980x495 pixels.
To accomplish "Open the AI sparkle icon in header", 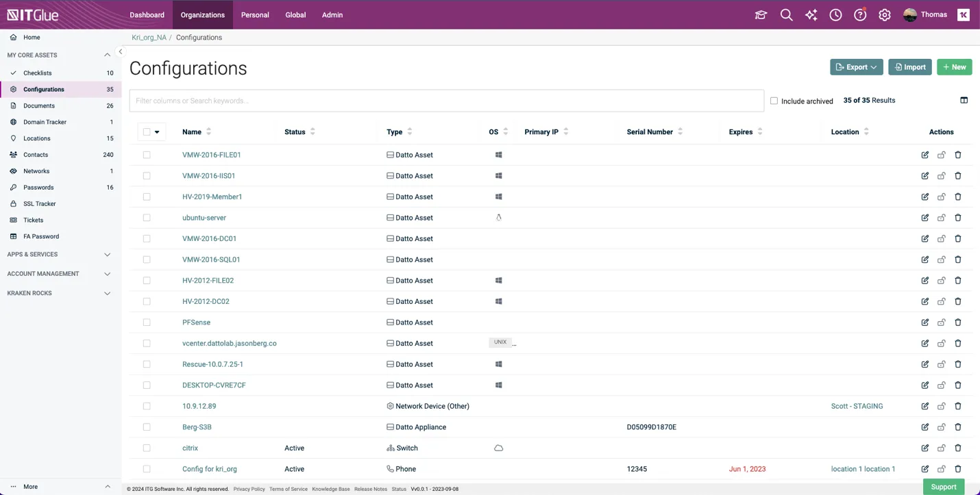I will [811, 15].
